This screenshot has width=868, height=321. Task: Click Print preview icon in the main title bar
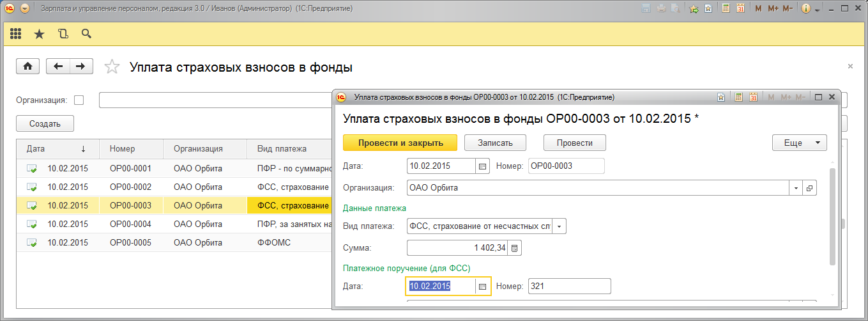[x=676, y=9]
